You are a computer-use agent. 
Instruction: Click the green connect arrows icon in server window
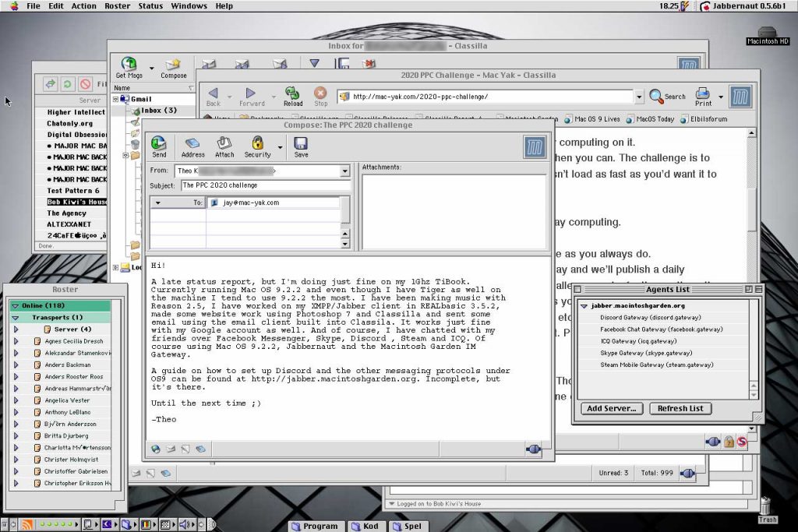50,84
